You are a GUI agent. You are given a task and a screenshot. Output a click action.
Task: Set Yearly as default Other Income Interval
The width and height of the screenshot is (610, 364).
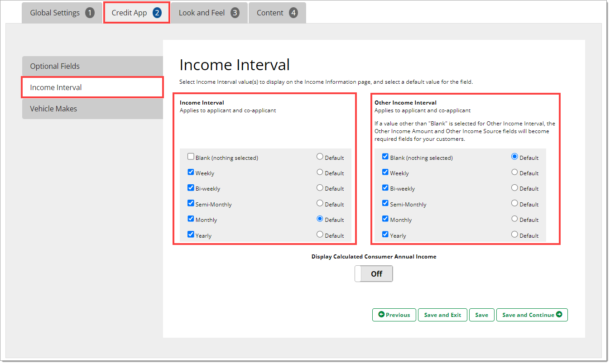514,235
